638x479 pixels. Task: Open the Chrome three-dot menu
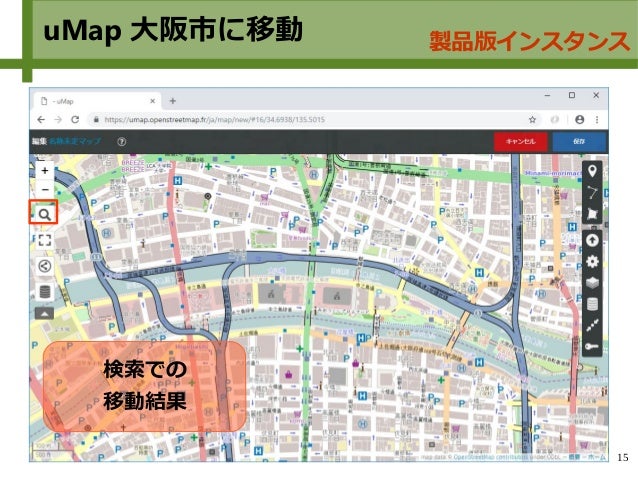pyautogui.click(x=597, y=120)
